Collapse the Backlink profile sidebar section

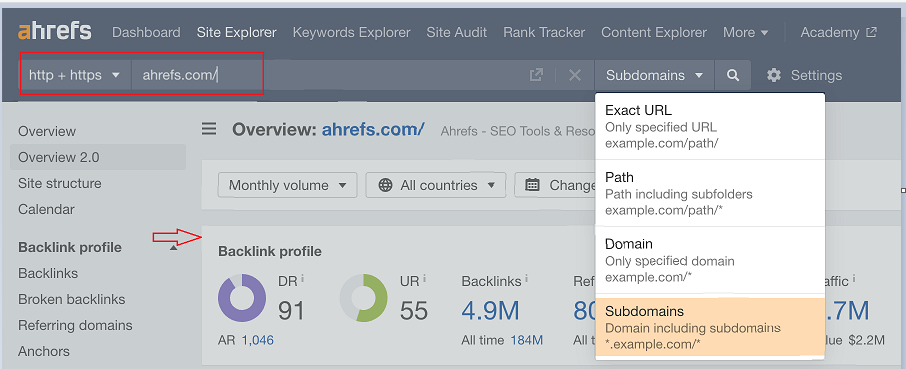pyautogui.click(x=174, y=247)
